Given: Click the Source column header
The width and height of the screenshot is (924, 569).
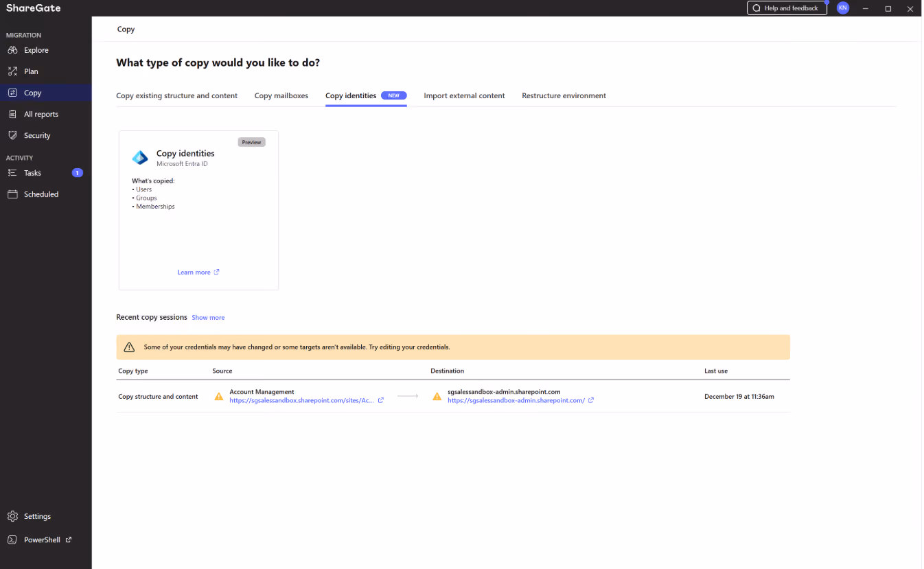Looking at the screenshot, I should pyautogui.click(x=222, y=371).
